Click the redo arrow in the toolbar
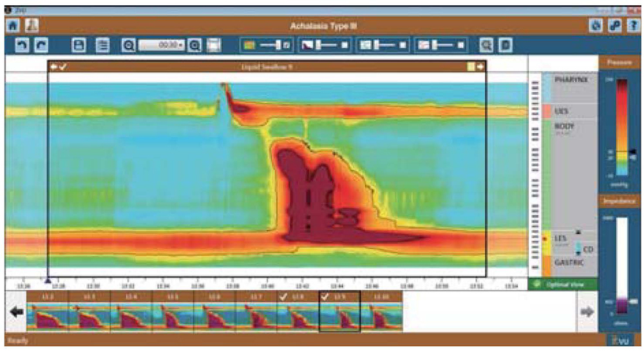 [41, 45]
